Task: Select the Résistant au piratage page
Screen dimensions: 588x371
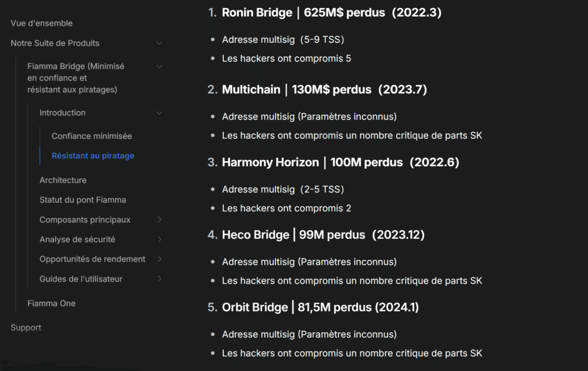Action: (93, 156)
